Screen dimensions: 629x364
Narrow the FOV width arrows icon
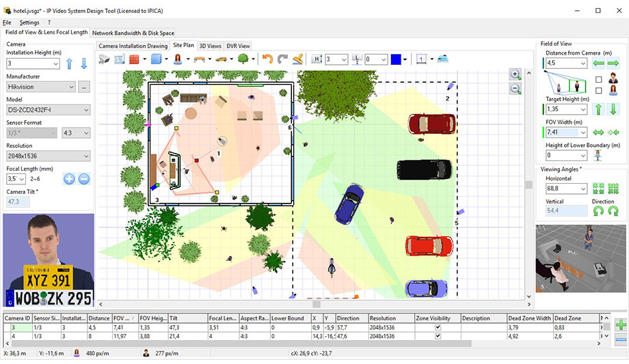613,132
